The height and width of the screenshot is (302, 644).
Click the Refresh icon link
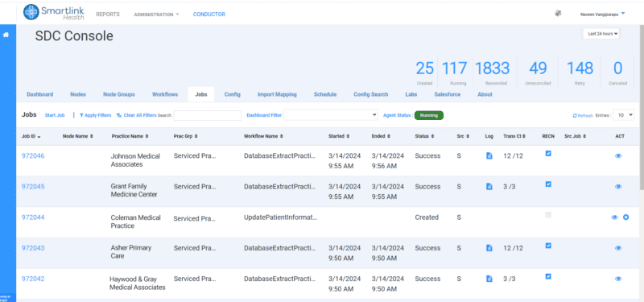(x=583, y=116)
